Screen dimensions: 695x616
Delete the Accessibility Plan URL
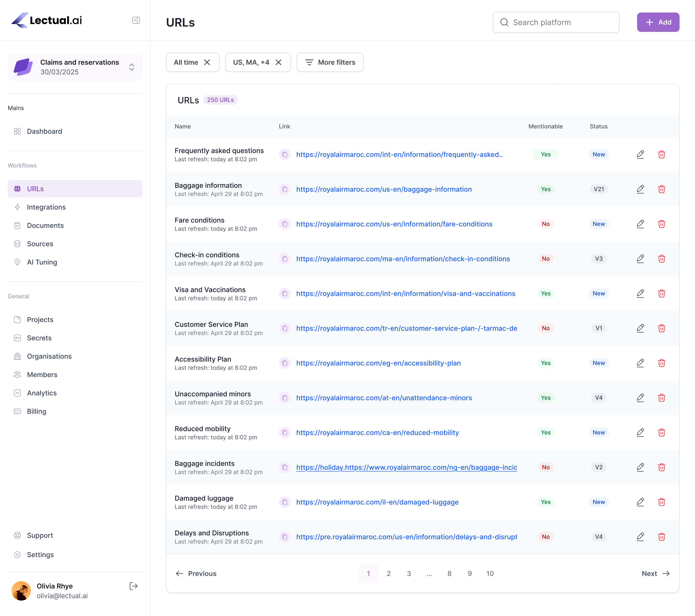[661, 363]
